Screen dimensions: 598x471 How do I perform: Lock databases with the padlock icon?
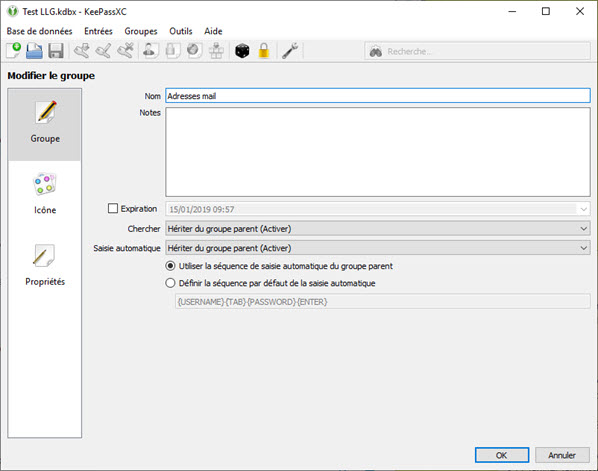264,51
